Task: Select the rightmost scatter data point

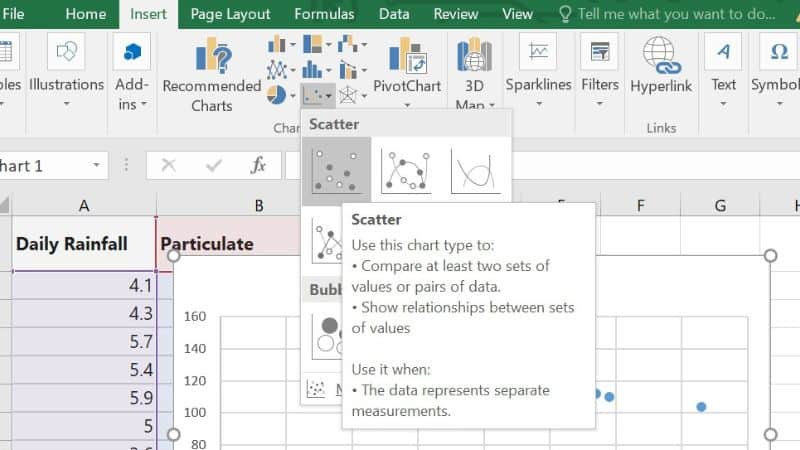Action: [x=702, y=407]
